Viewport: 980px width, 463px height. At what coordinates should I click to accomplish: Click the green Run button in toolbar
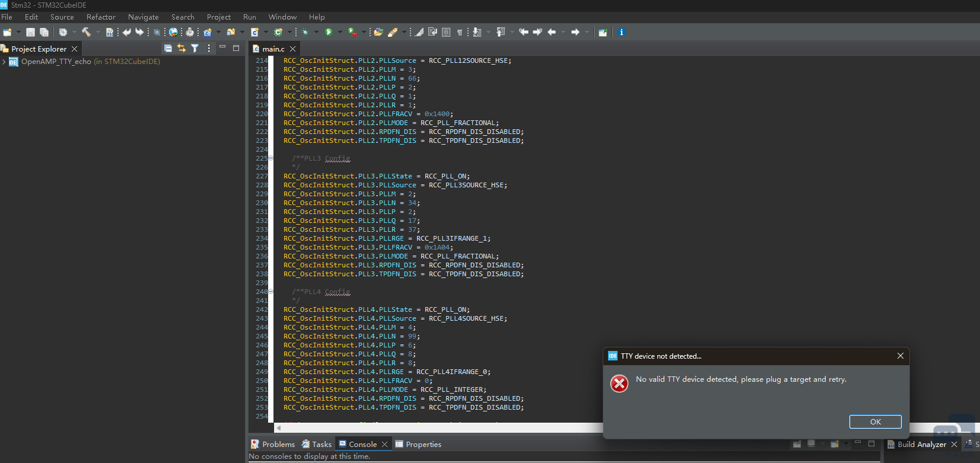[x=329, y=32]
